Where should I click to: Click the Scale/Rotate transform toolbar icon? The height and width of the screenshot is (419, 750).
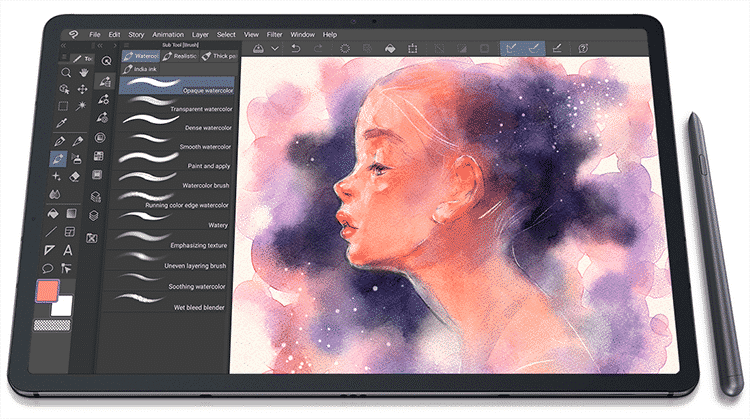tap(412, 48)
